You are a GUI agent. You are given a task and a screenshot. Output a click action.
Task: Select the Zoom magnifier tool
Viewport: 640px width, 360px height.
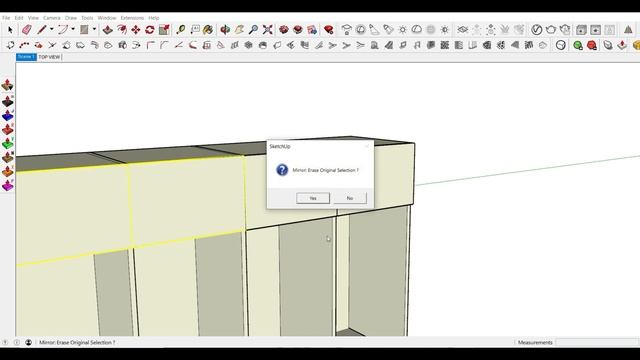click(x=253, y=29)
